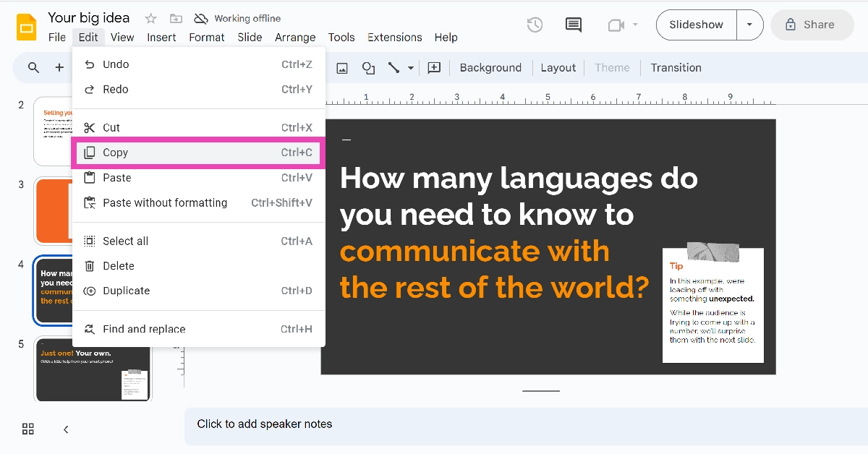Image resolution: width=868 pixels, height=454 pixels.
Task: Open the line tool dropdown arrow
Action: [411, 68]
